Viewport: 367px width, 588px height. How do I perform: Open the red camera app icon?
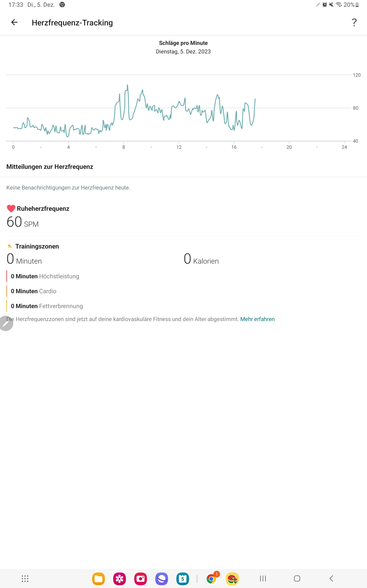pos(141,579)
